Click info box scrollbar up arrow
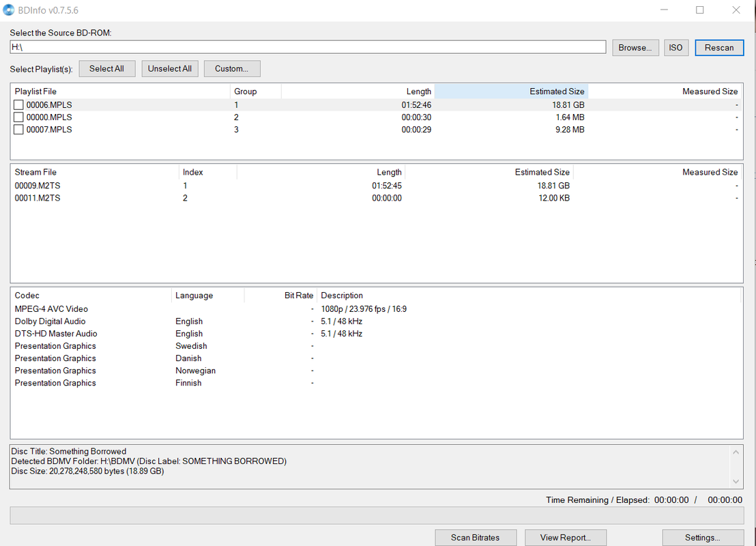The image size is (756, 546). (736, 452)
